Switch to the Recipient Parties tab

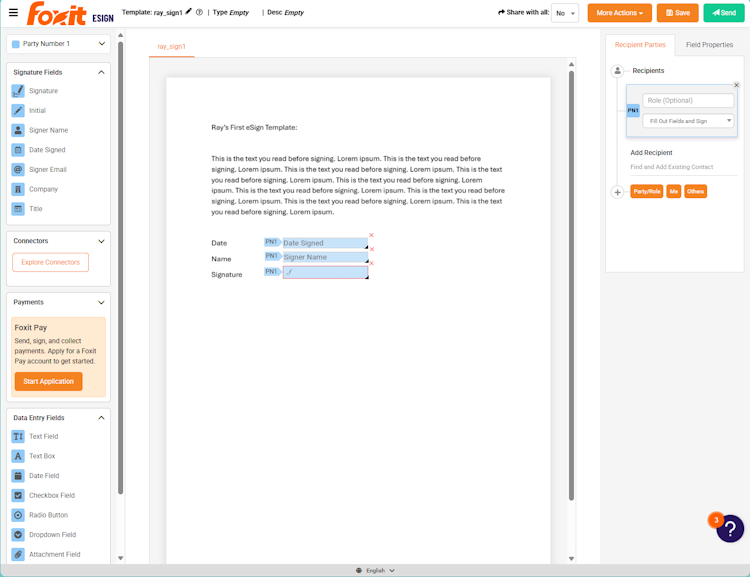click(640, 44)
